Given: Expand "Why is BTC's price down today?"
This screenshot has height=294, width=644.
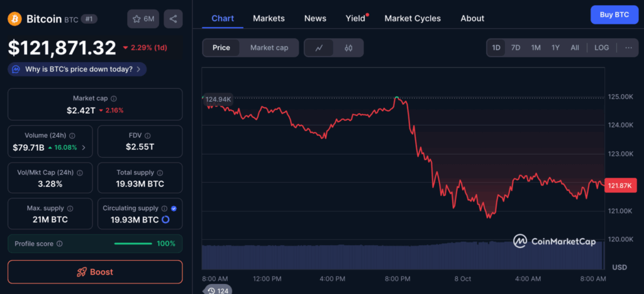Looking at the screenshot, I should [78, 69].
